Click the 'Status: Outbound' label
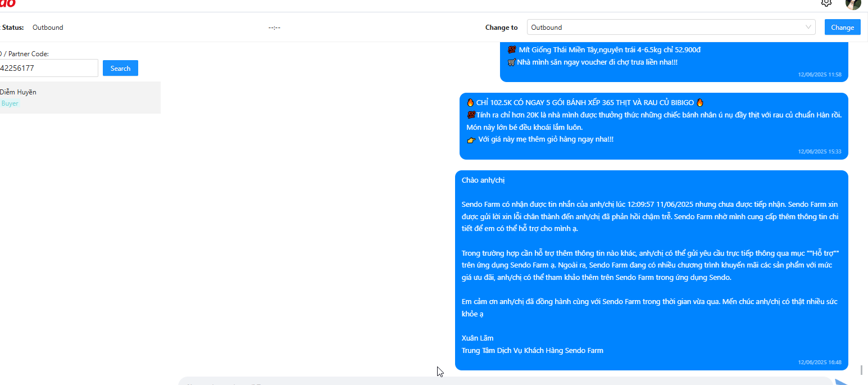The height and width of the screenshot is (385, 868). pos(32,27)
